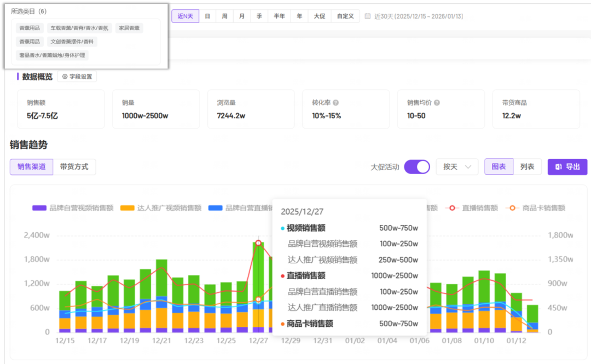Open the 按天 granularity dropdown
The height and width of the screenshot is (364, 591).
[x=457, y=167]
